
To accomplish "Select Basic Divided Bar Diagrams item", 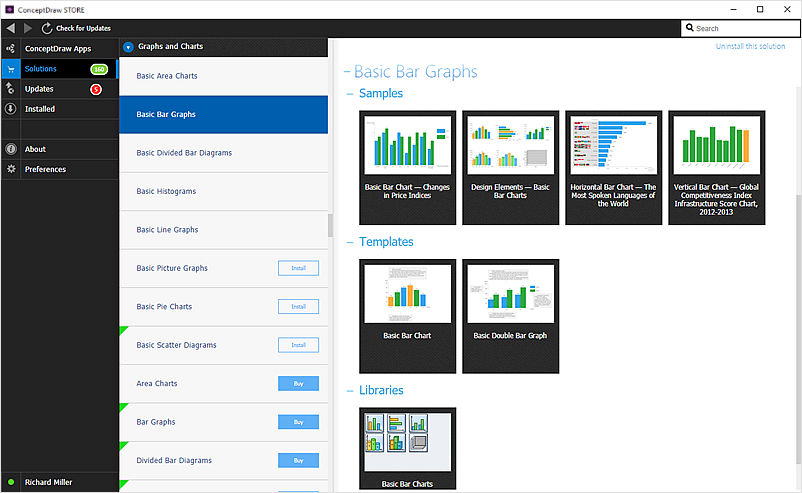I will click(x=224, y=153).
